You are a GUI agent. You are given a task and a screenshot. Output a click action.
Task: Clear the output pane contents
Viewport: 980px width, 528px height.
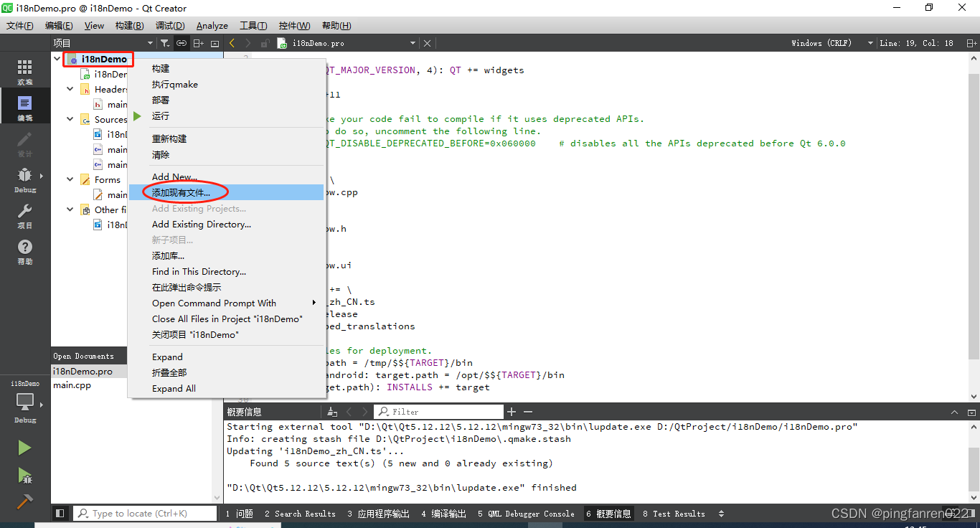(x=332, y=412)
